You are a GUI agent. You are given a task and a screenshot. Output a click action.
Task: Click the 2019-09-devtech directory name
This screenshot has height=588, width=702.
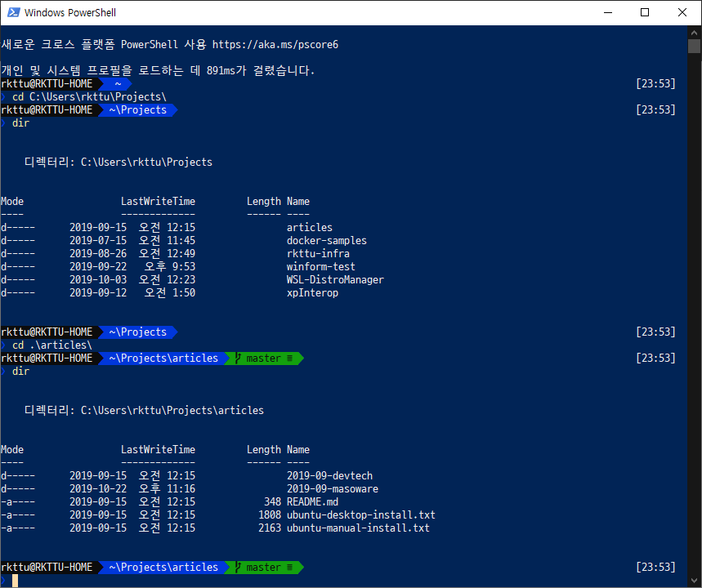(x=329, y=475)
